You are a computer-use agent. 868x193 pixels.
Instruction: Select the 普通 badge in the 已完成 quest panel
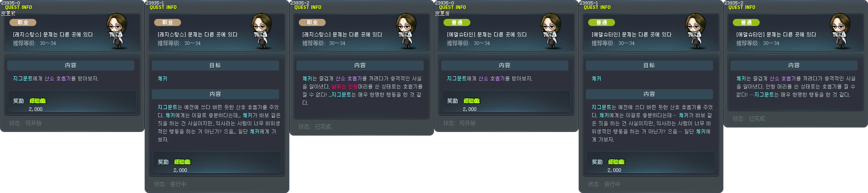click(746, 22)
